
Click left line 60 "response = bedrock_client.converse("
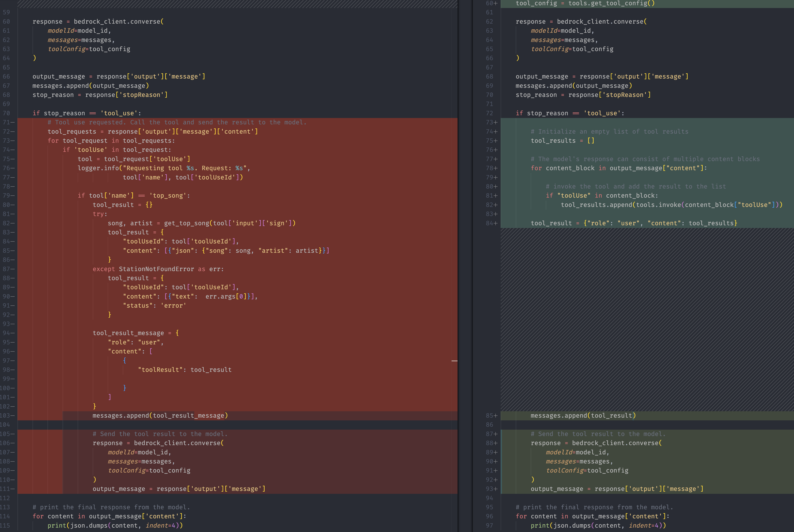pos(98,22)
